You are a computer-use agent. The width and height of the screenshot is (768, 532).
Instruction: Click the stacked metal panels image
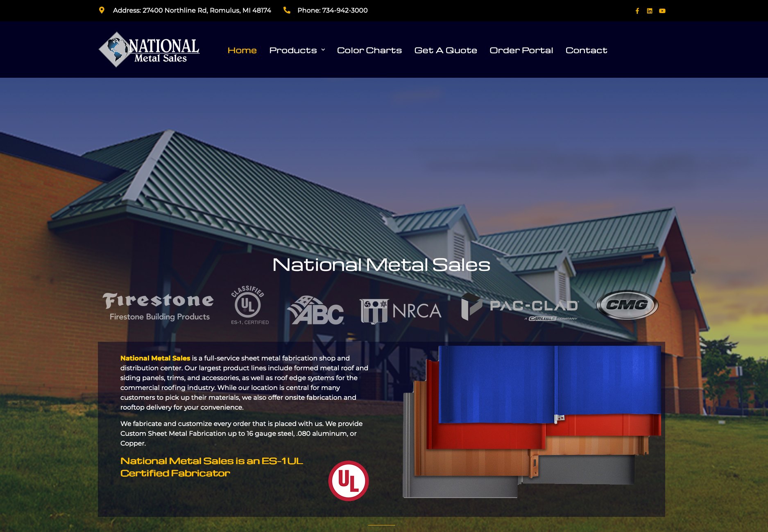tap(532, 422)
